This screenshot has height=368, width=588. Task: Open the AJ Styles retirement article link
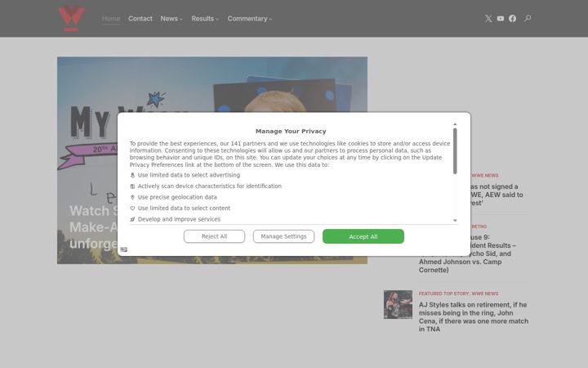tap(473, 316)
